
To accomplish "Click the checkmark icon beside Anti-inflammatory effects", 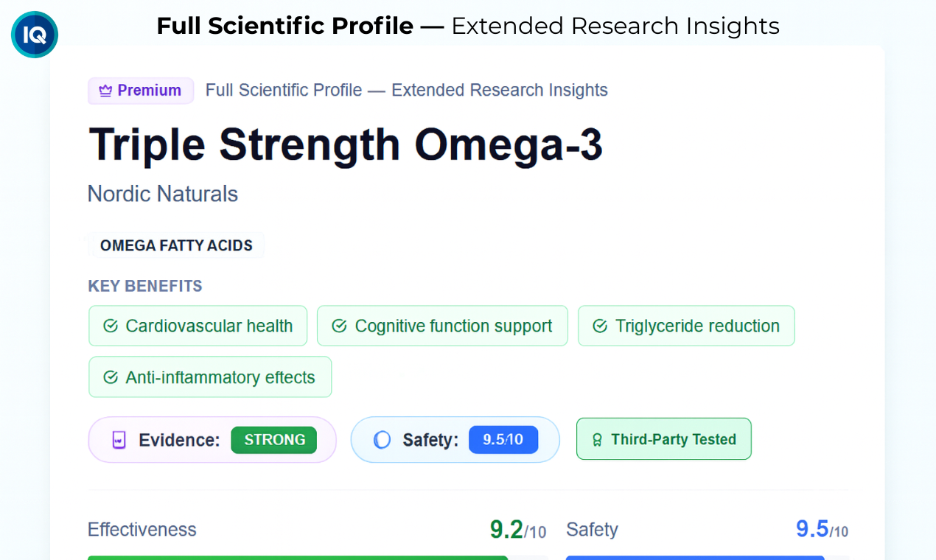I will 111,377.
